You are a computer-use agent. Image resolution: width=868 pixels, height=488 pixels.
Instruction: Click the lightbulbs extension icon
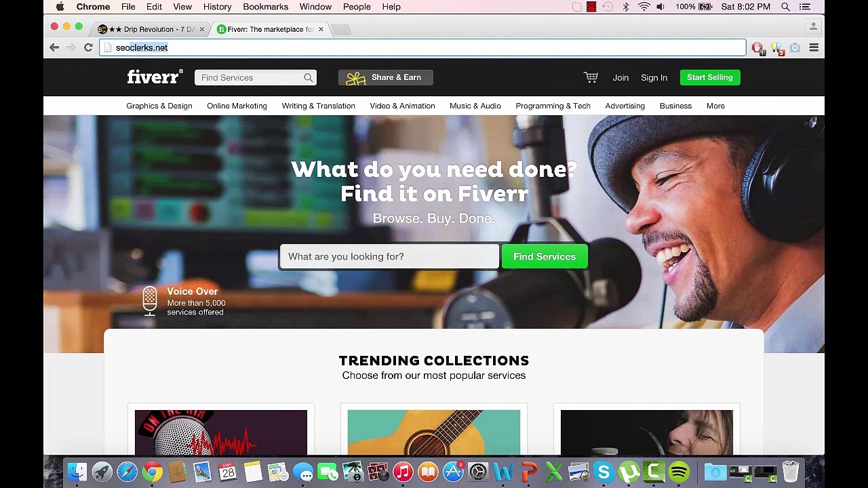point(777,48)
